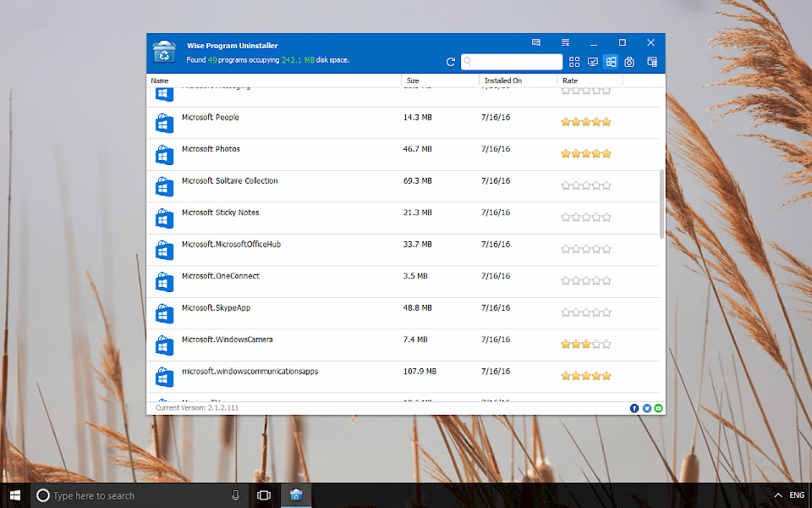Image resolution: width=812 pixels, height=508 pixels.
Task: Click the 3.5 MB size value
Action: 415,276
